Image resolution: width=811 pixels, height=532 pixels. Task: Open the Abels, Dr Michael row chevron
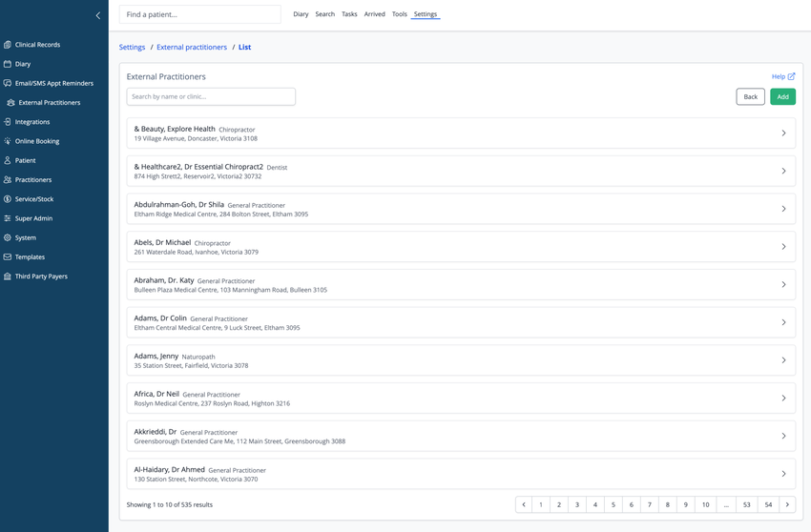coord(783,247)
